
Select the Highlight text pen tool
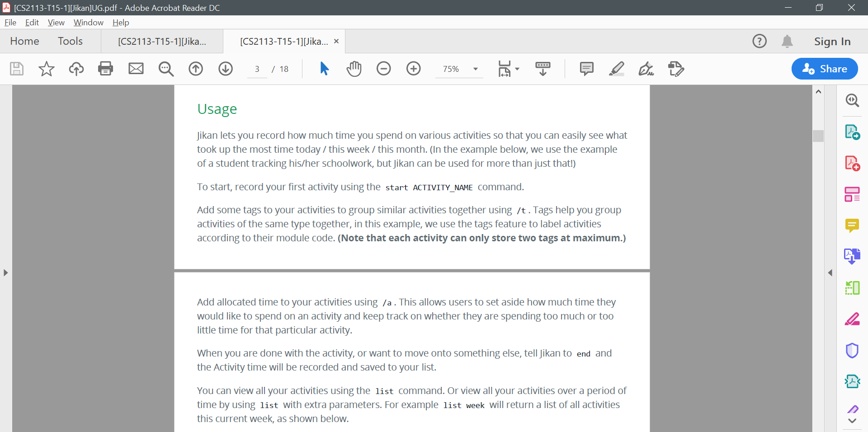click(x=617, y=69)
